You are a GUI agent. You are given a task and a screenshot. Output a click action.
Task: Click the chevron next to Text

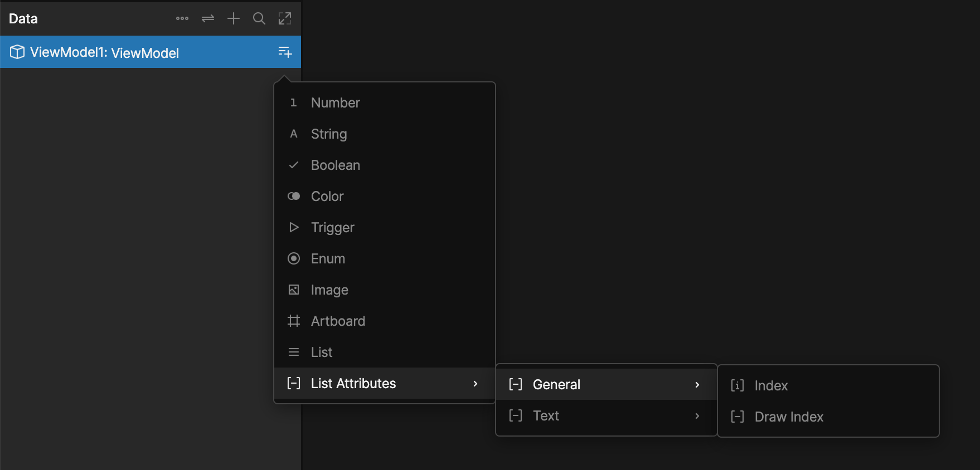pos(697,416)
